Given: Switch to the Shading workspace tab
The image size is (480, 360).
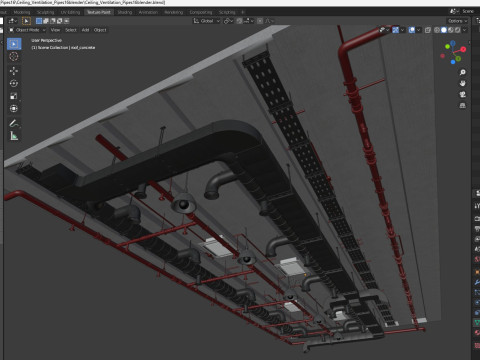Looking at the screenshot, I should point(125,12).
